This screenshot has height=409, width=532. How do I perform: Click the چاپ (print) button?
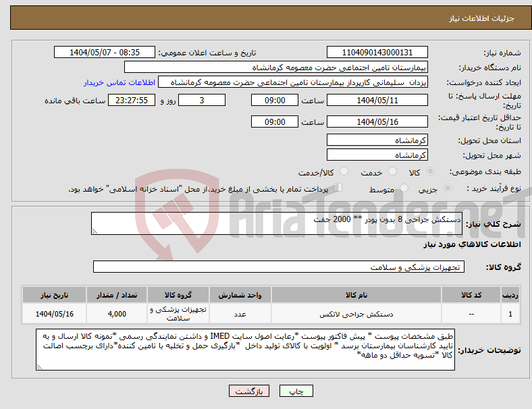(296, 391)
